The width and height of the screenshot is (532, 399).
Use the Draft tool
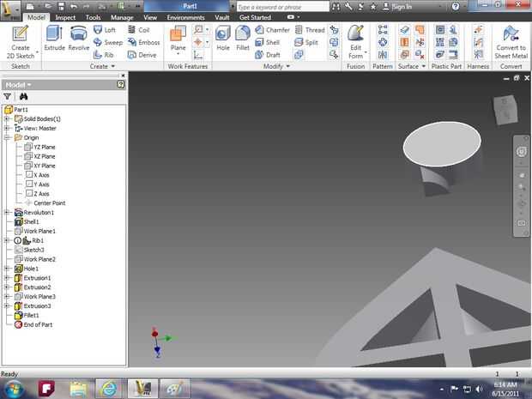click(268, 55)
